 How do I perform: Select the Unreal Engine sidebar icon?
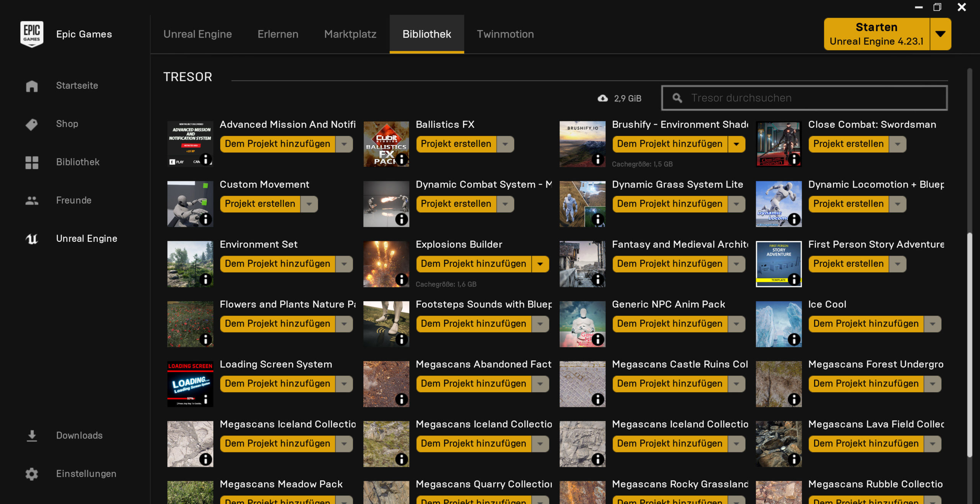pos(32,239)
